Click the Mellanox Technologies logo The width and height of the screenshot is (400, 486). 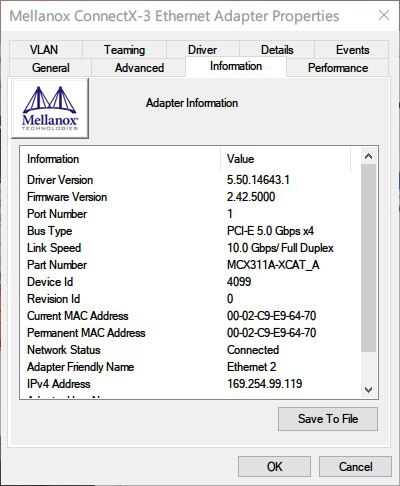point(50,108)
